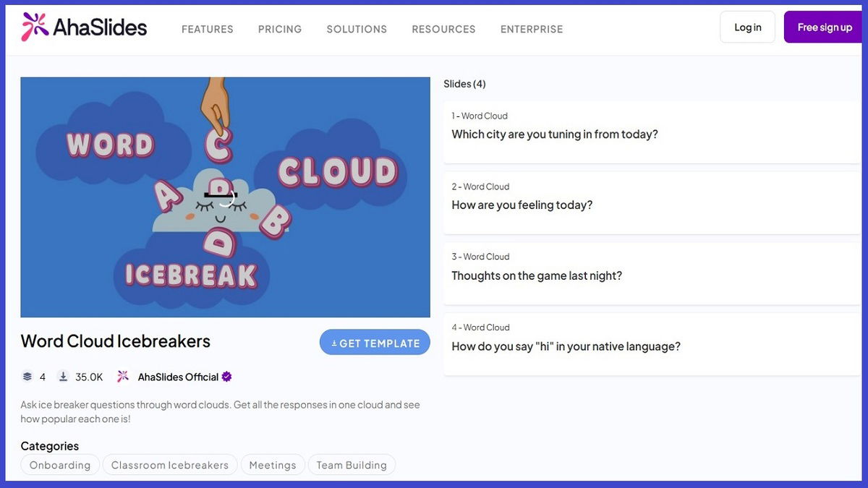Open the Pricing page
This screenshot has width=868, height=488.
point(280,30)
